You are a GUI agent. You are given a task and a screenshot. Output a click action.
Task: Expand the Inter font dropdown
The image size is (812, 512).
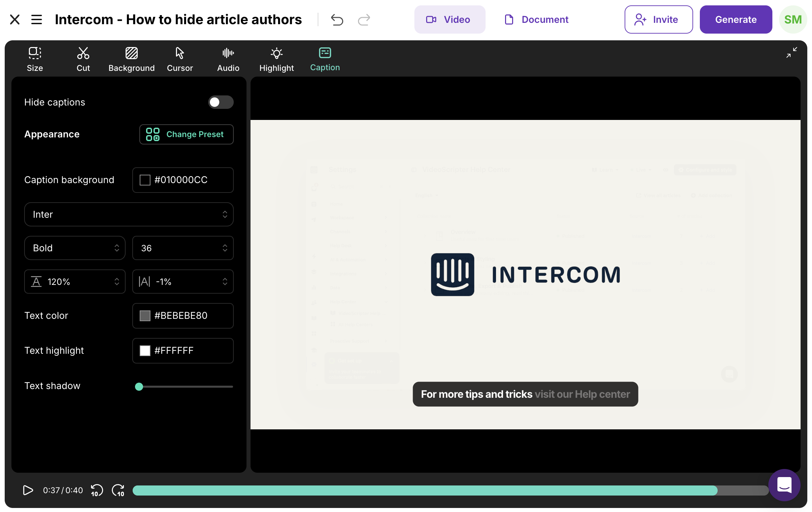tap(129, 215)
